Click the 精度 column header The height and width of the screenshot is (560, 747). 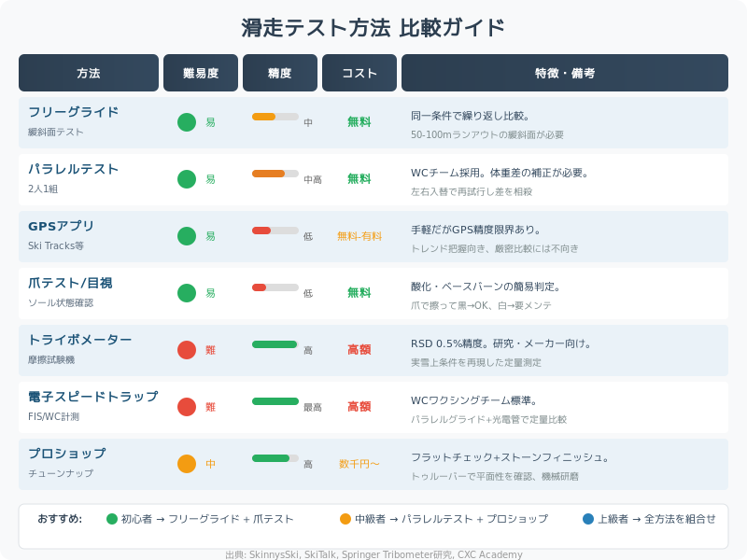pos(280,73)
